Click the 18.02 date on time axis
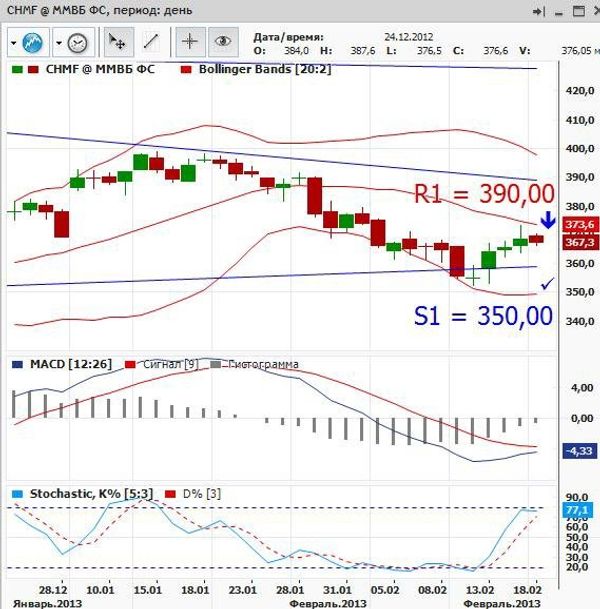 pos(527,590)
